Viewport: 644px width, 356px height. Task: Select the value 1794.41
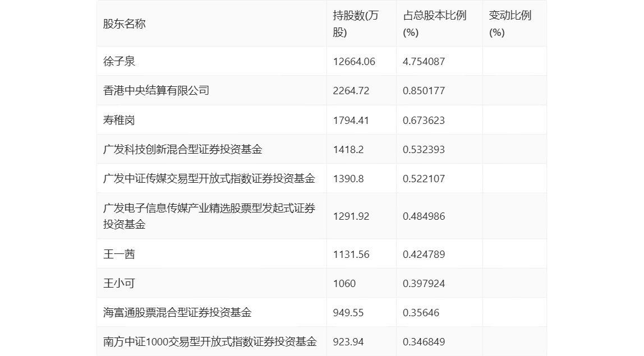[x=351, y=121]
